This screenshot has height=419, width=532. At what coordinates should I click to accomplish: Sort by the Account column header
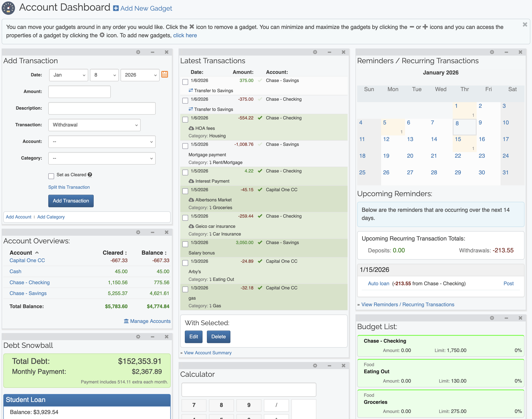pos(21,253)
